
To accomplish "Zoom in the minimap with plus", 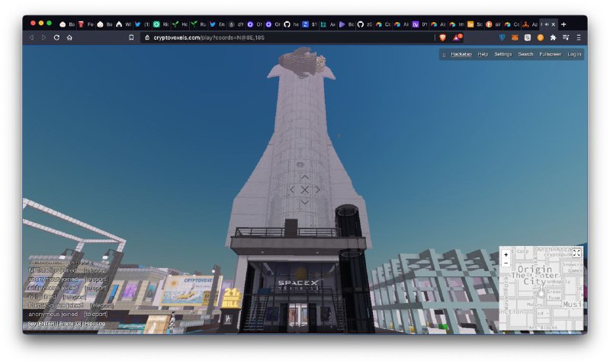I will 506,255.
